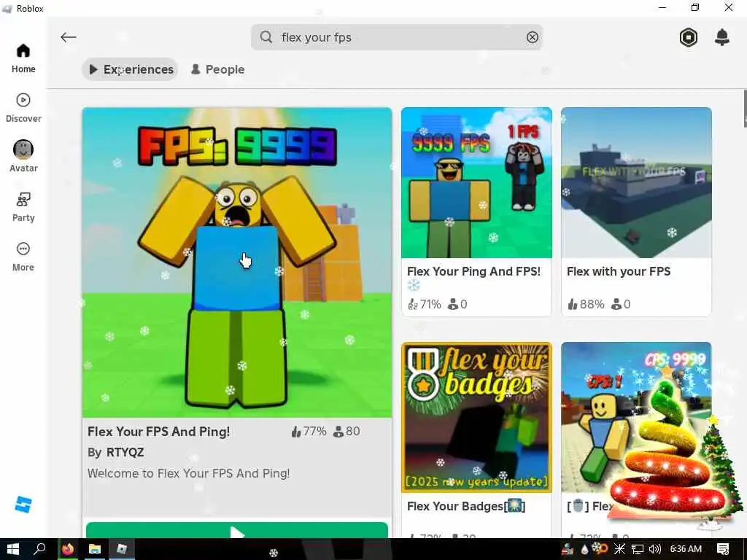
Task: Click the 77% like rating on featured game
Action: pos(309,432)
